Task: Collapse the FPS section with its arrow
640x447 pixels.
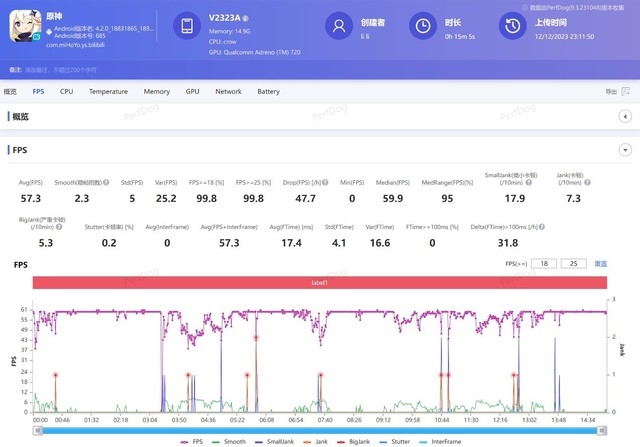Action: [x=625, y=150]
